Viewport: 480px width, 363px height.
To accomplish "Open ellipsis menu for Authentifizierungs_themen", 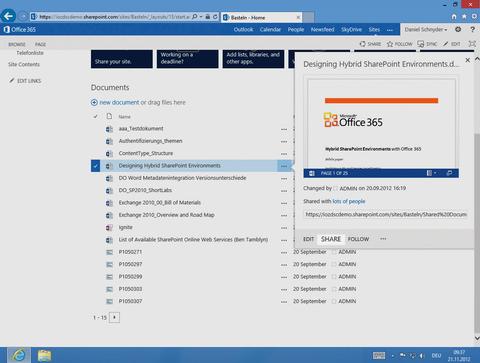I will pos(284,142).
